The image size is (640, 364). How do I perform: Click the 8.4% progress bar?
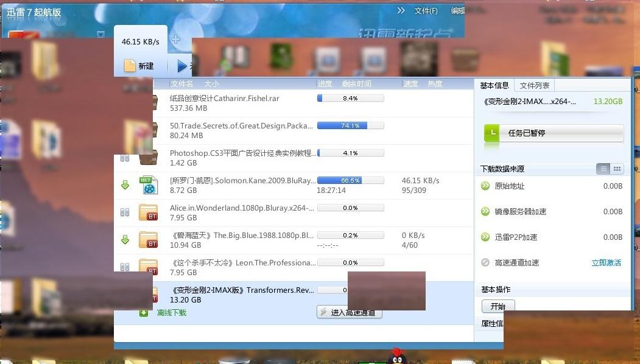351,98
